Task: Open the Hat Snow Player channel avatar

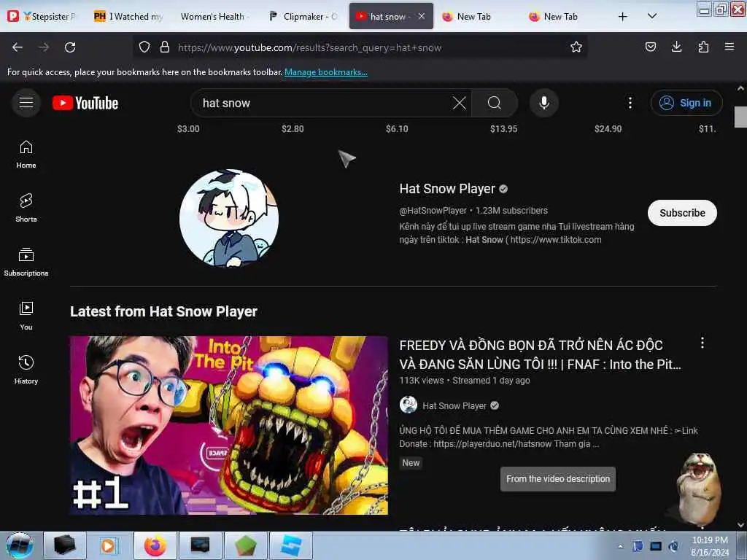Action: tap(229, 218)
